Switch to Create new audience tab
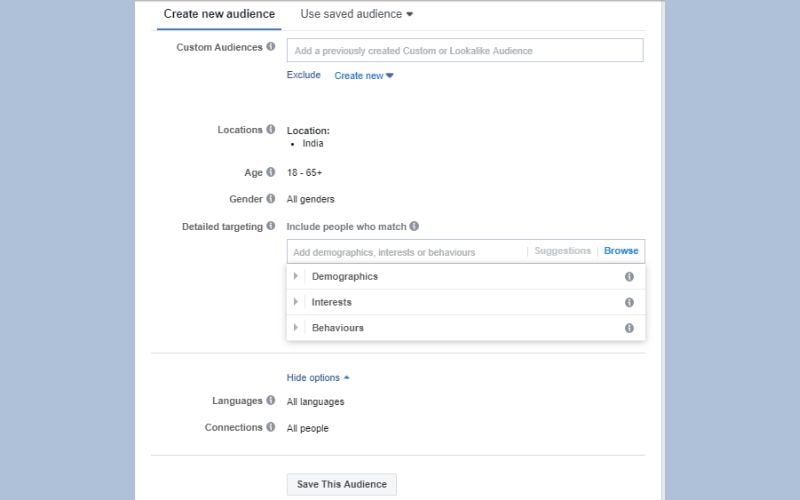This screenshot has height=500, width=800. point(219,15)
